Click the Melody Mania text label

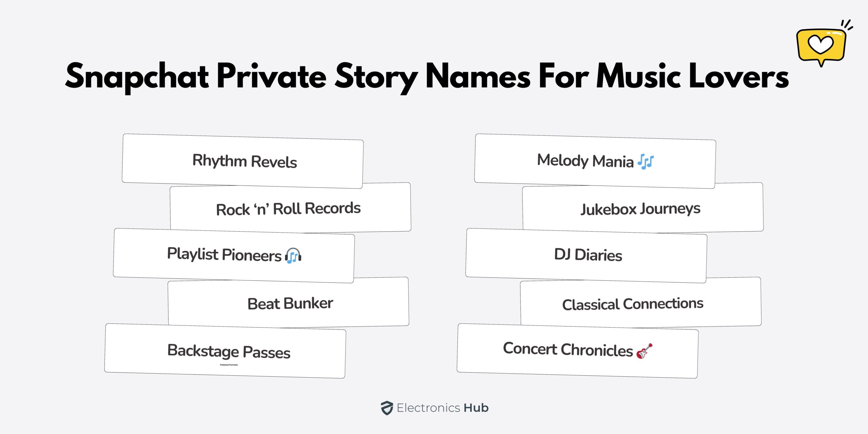tap(585, 160)
